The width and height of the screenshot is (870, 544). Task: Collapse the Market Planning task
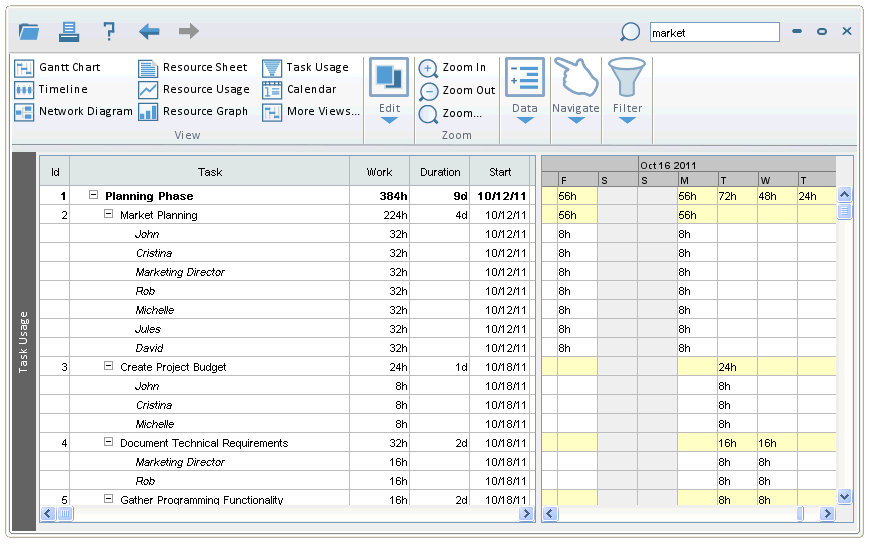(109, 215)
